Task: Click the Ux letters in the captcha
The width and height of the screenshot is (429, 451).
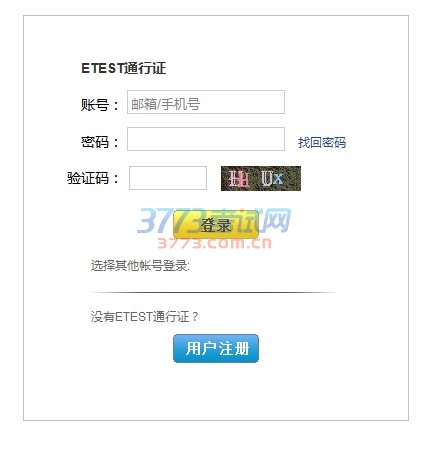Action: 272,178
